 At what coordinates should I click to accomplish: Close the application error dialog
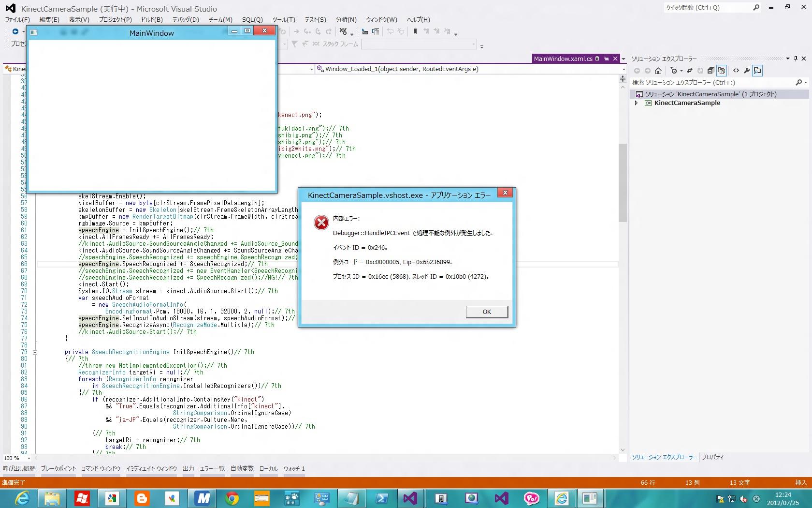pos(505,193)
